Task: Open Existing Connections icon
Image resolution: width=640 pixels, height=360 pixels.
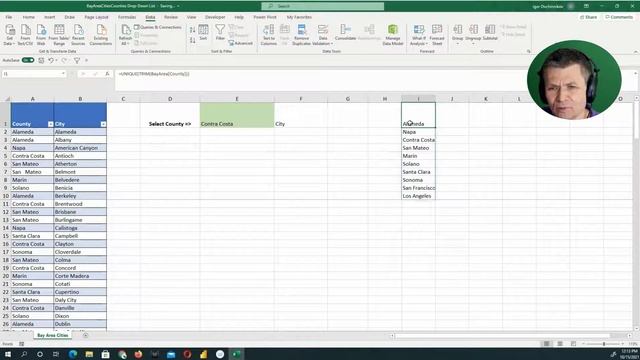Action: tap(101, 35)
